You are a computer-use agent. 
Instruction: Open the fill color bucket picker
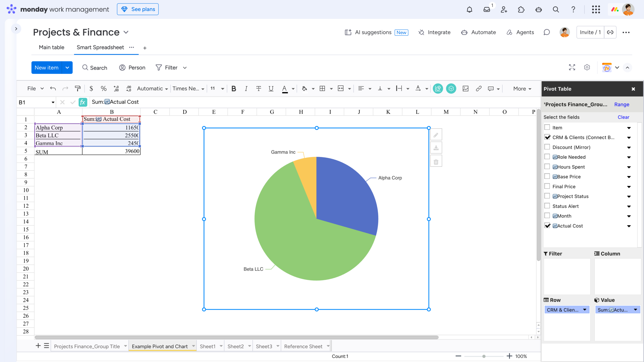[304, 88]
